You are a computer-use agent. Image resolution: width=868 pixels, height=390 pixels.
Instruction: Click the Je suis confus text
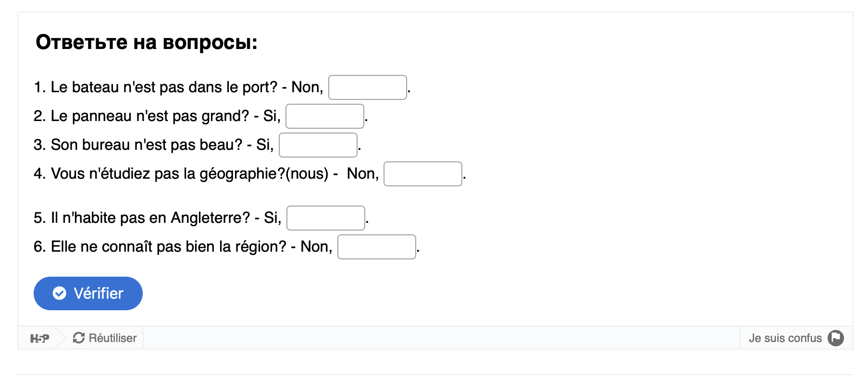pyautogui.click(x=785, y=338)
